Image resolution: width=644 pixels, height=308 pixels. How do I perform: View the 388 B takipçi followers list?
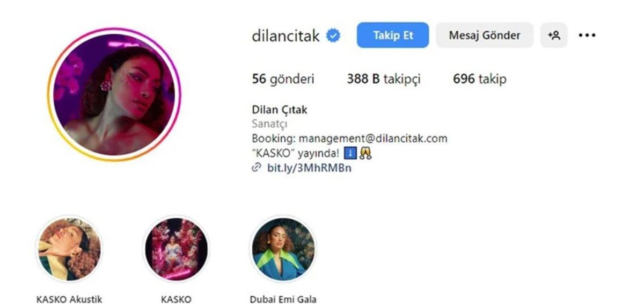click(384, 80)
